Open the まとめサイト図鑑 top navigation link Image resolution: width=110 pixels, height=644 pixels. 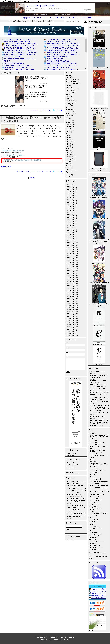coord(86,18)
